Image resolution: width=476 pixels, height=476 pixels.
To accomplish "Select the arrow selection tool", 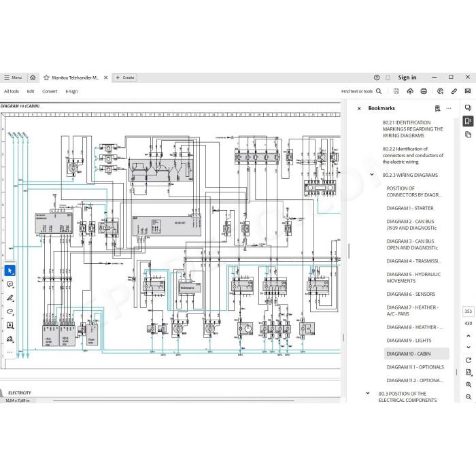I will click(x=10, y=271).
